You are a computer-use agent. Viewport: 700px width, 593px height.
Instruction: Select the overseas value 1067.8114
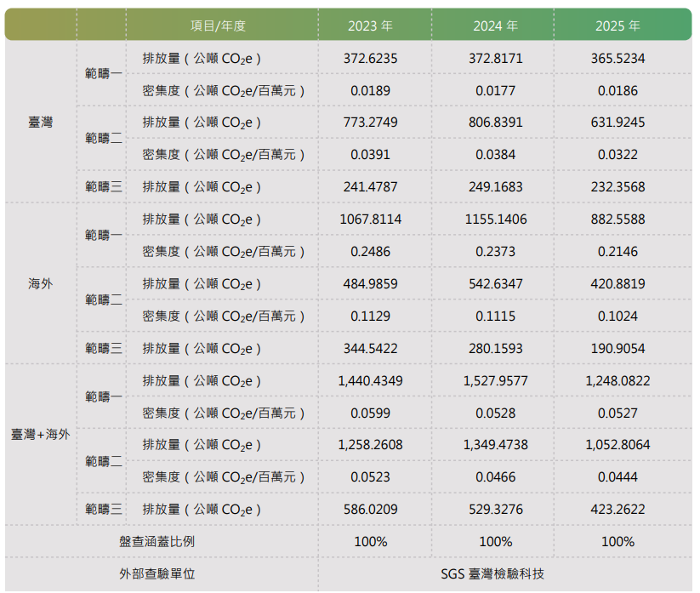(x=371, y=220)
